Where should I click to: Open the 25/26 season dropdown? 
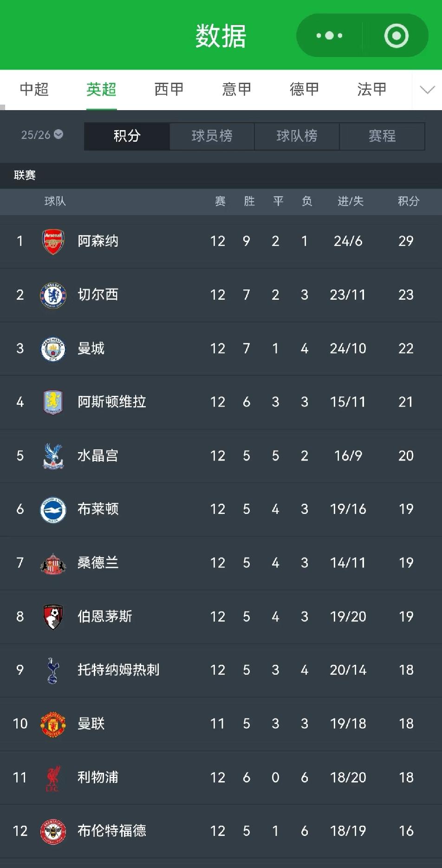42,135
